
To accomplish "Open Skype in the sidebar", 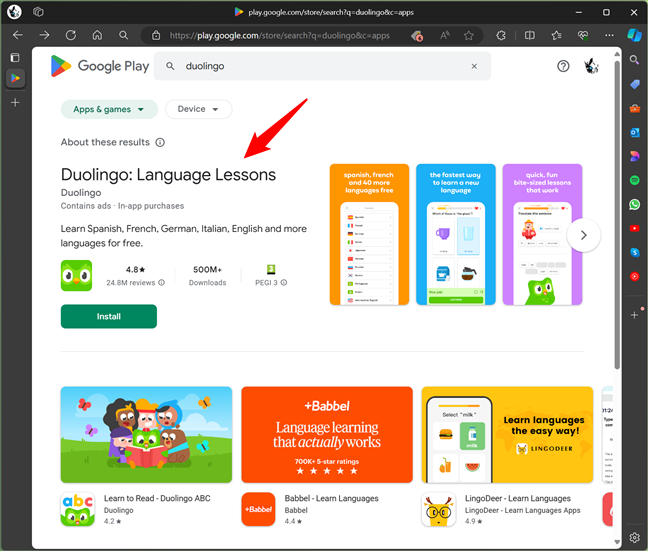I will (634, 252).
